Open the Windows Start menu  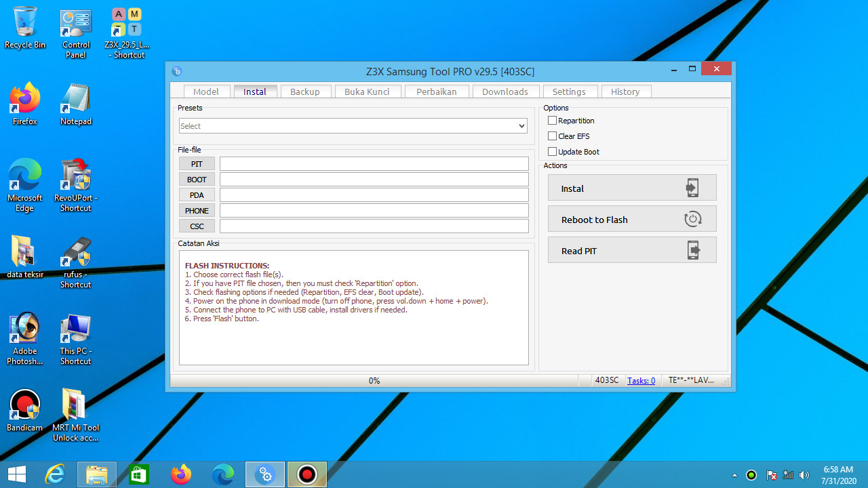click(x=17, y=474)
